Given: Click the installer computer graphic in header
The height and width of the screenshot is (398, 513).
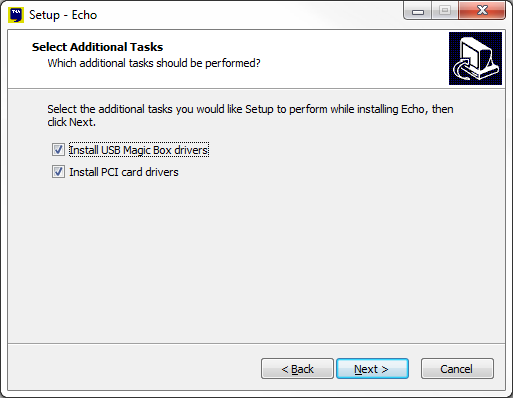Looking at the screenshot, I should pyautogui.click(x=475, y=58).
